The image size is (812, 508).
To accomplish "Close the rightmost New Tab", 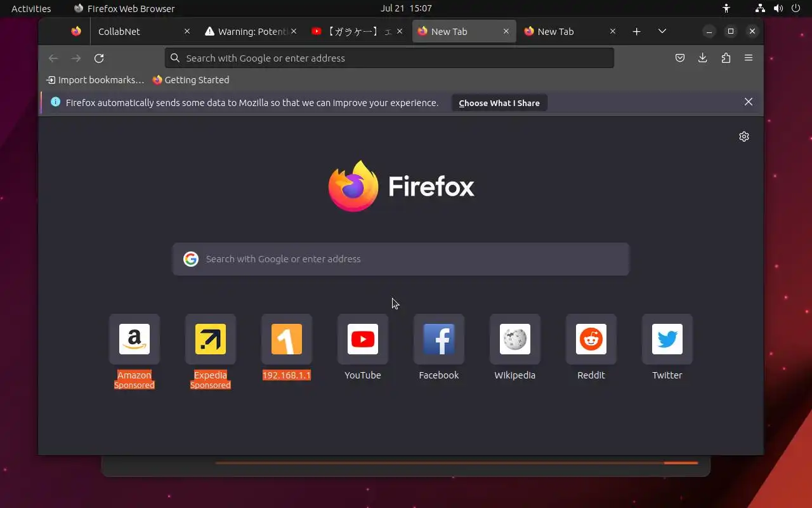I will pos(613,31).
